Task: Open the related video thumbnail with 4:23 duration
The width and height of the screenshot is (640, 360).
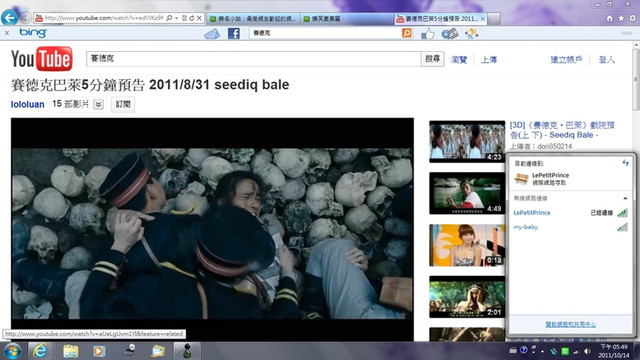Action: (467, 141)
